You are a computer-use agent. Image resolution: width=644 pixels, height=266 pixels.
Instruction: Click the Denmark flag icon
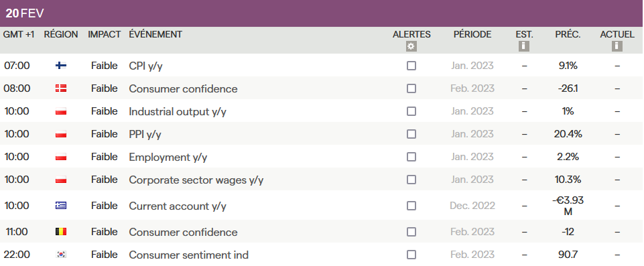[x=61, y=88]
